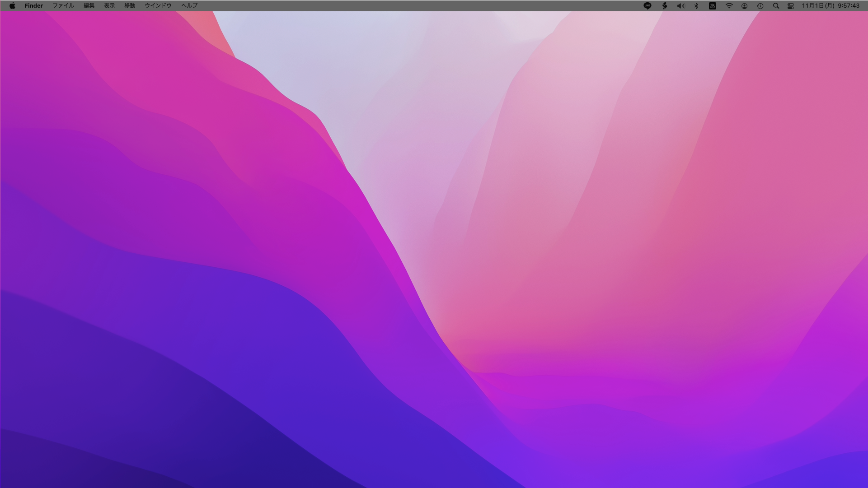Open the 編集 menu
868x488 pixels.
[x=89, y=6]
